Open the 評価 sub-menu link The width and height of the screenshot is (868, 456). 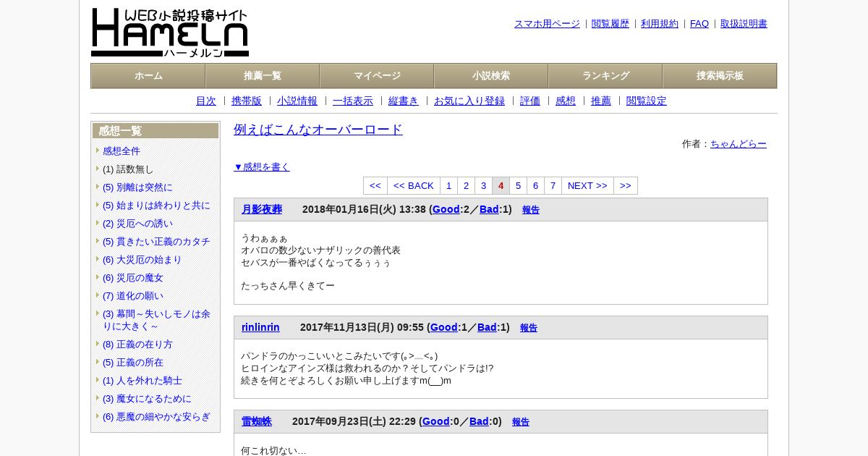pos(530,101)
